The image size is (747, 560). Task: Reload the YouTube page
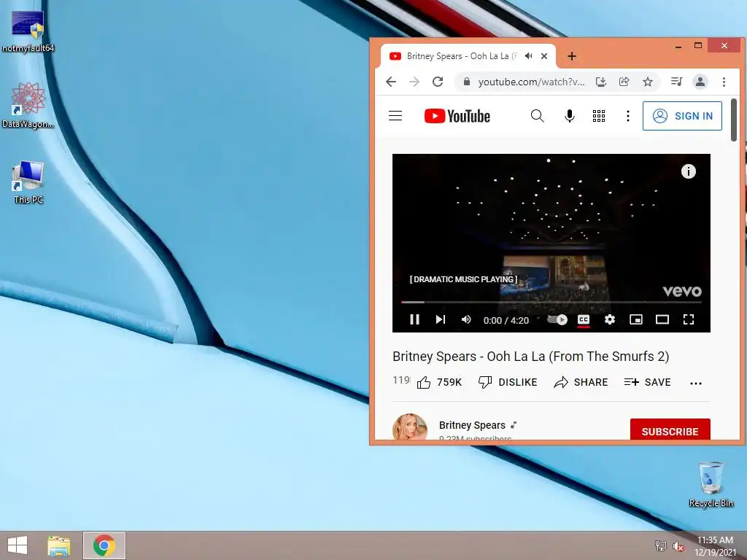(x=438, y=82)
